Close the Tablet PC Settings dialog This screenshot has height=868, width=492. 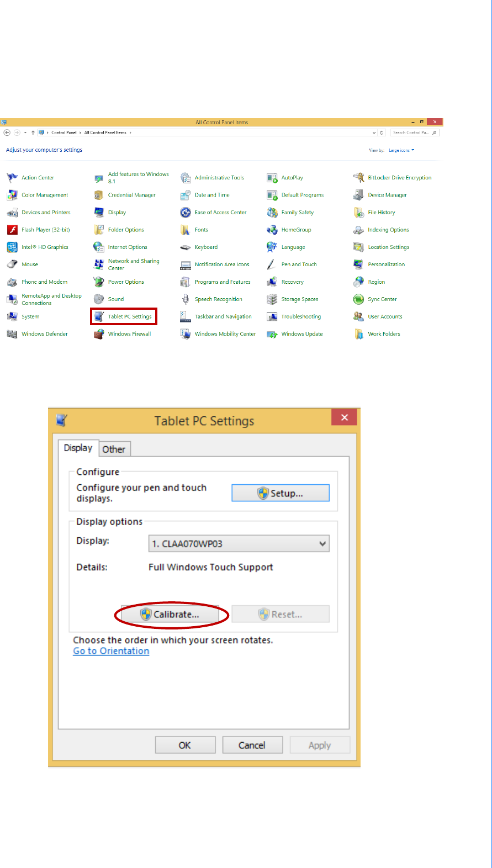[345, 417]
